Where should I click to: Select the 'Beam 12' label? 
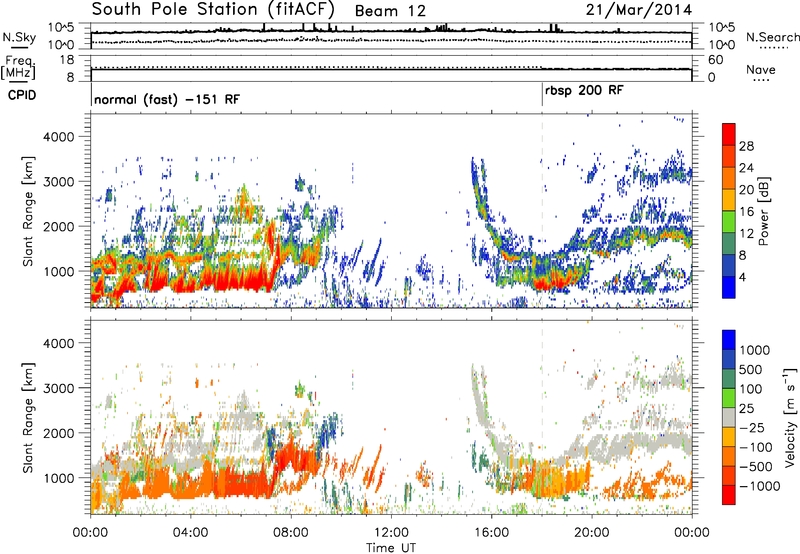(390, 11)
